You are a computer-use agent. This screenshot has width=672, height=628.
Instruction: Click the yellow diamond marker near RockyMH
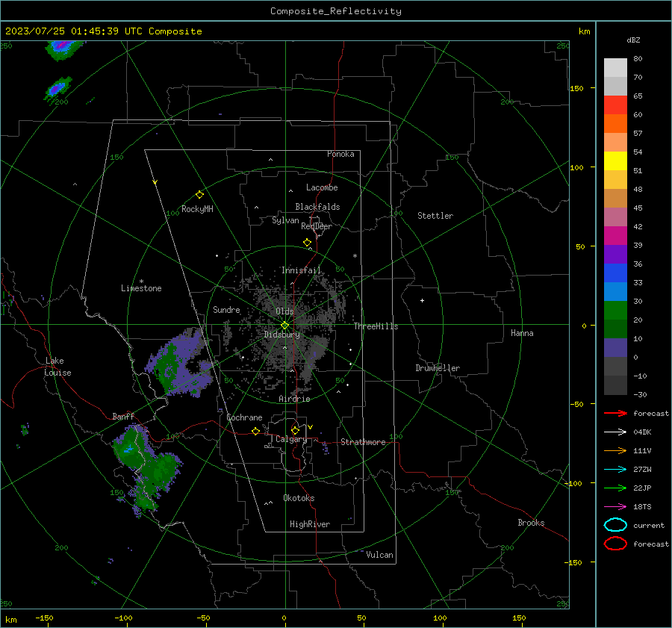click(199, 195)
